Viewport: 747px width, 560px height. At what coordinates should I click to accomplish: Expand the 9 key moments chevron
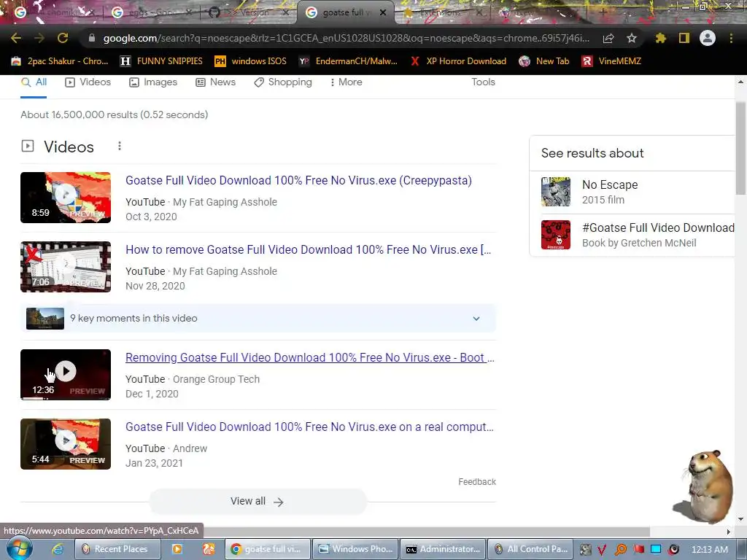pyautogui.click(x=476, y=319)
